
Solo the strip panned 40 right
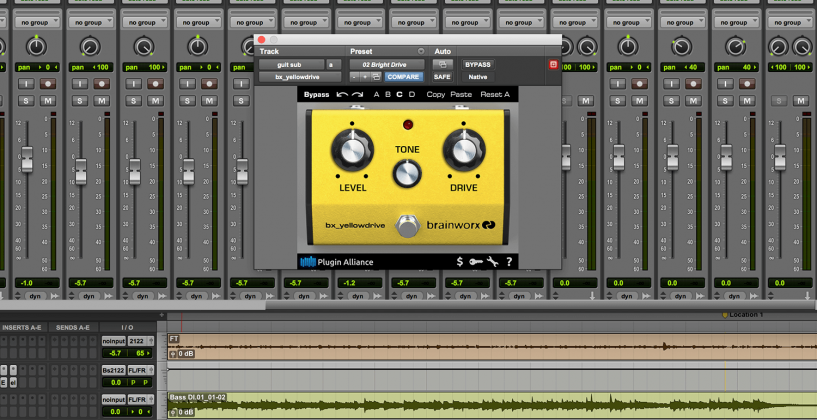(x=725, y=101)
